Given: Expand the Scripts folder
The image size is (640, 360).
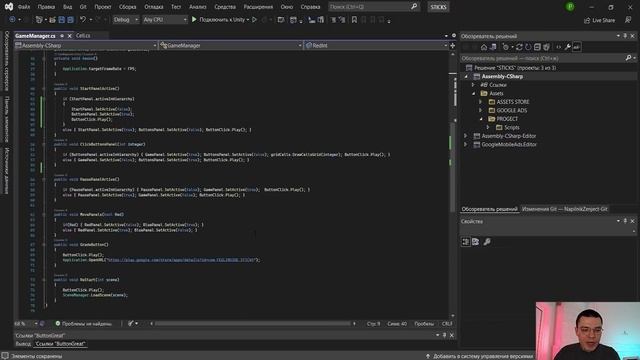Looking at the screenshot, I should (488, 127).
